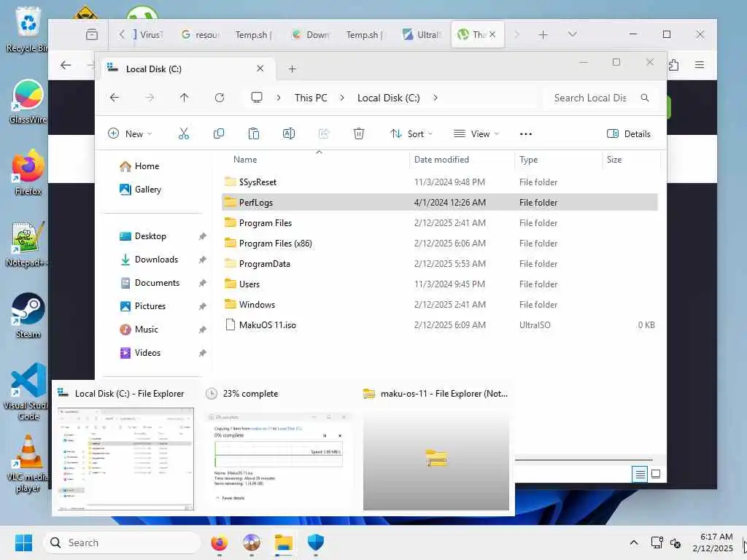Image resolution: width=747 pixels, height=560 pixels.
Task: Click the search magnifier in Explorer
Action: (645, 98)
